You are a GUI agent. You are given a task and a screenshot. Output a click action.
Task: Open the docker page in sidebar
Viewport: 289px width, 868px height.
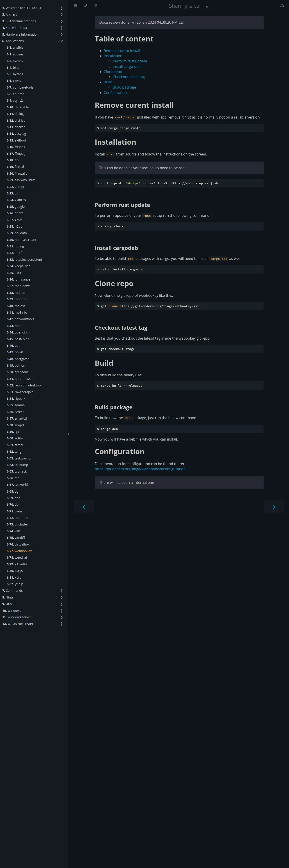click(x=20, y=127)
